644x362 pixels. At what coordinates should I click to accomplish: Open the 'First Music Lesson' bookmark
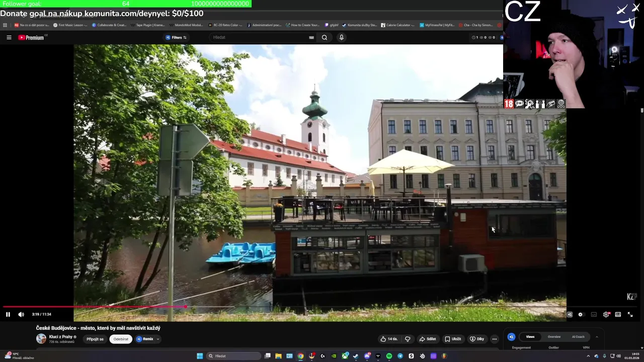click(x=70, y=25)
